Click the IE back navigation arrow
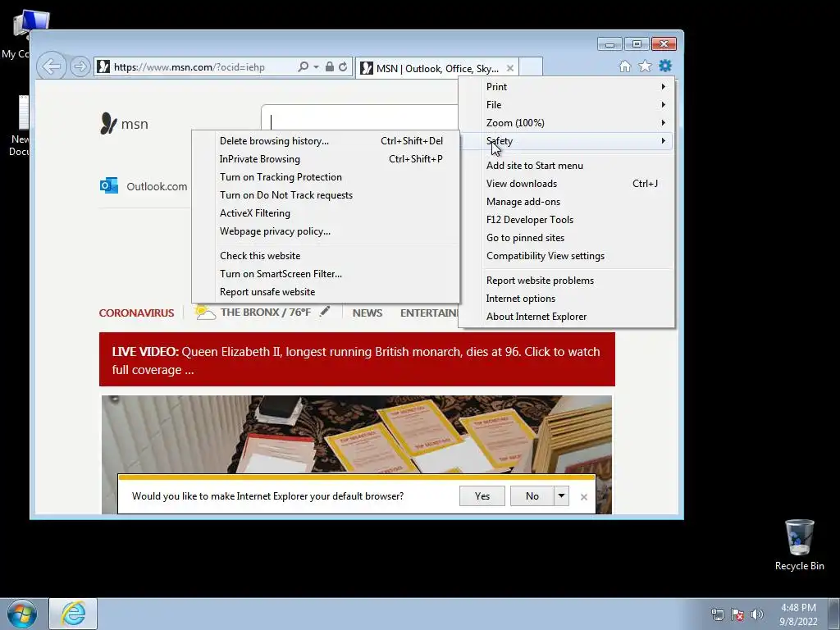 point(52,66)
